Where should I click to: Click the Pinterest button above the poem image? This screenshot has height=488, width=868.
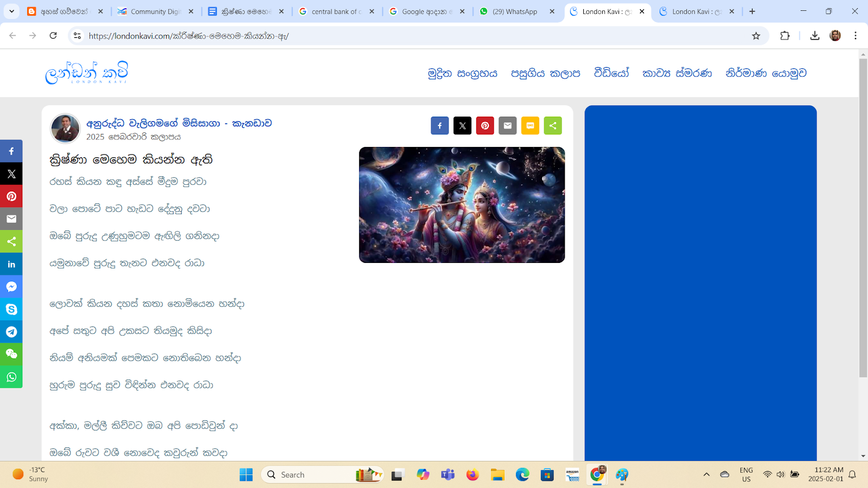point(485,126)
